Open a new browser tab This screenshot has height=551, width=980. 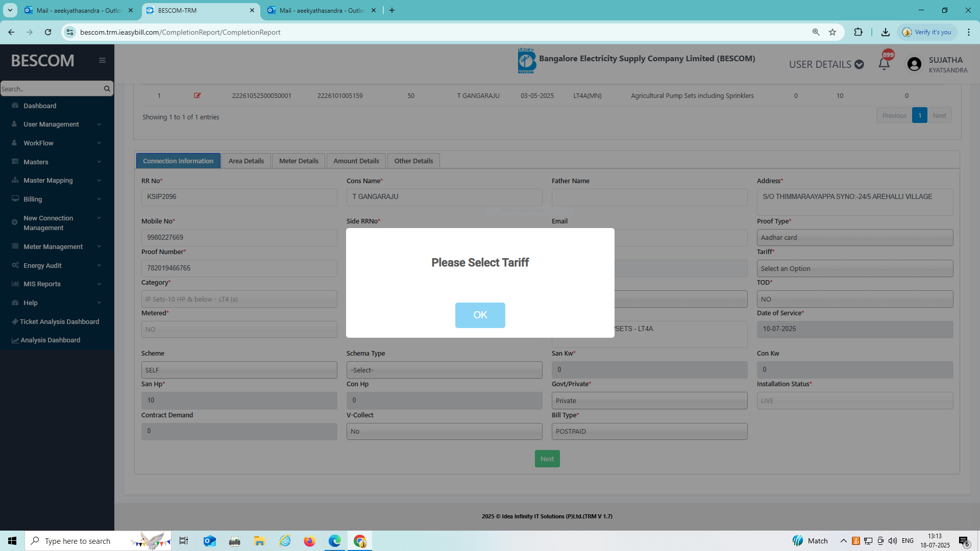click(392, 10)
